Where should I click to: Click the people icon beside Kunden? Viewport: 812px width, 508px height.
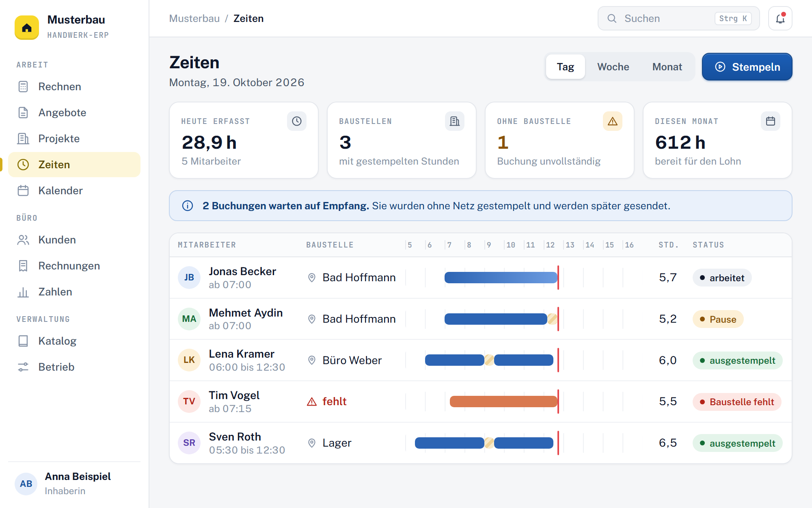coord(23,240)
